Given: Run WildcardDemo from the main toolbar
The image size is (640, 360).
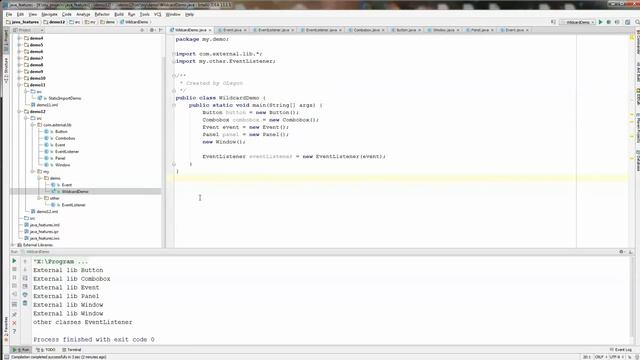Looking at the screenshot, I should [x=600, y=22].
